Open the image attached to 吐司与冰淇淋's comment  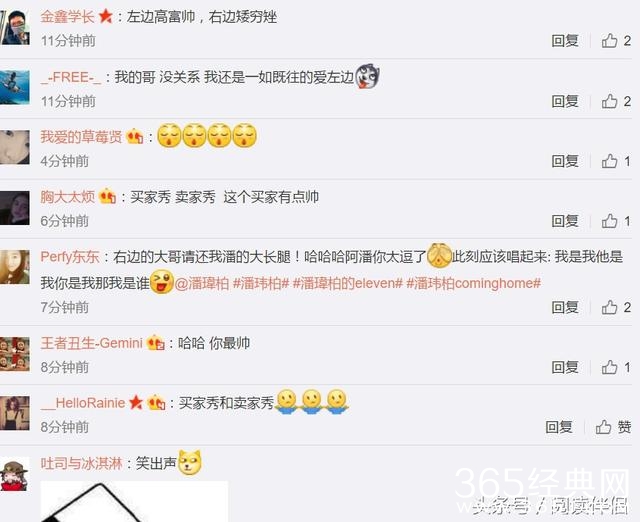[134, 501]
